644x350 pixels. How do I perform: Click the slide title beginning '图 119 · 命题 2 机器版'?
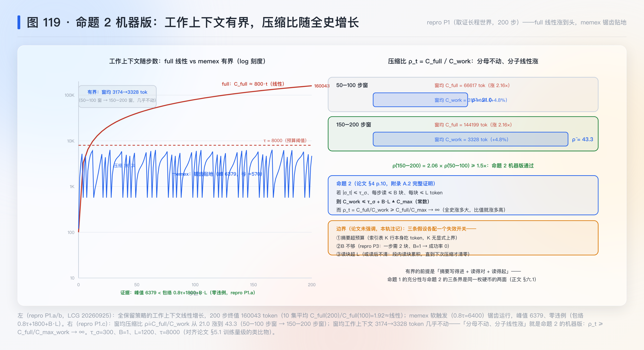(x=193, y=23)
